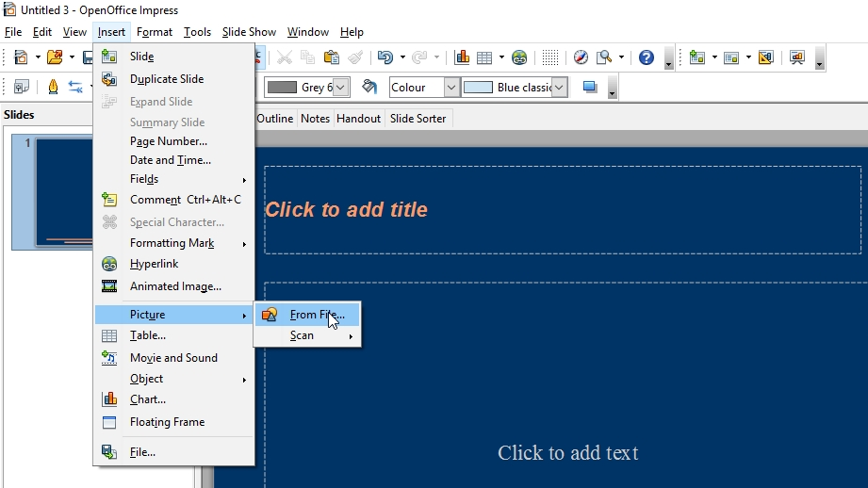The height and width of the screenshot is (488, 868).
Task: Expand the Object submenu
Action: tap(173, 379)
